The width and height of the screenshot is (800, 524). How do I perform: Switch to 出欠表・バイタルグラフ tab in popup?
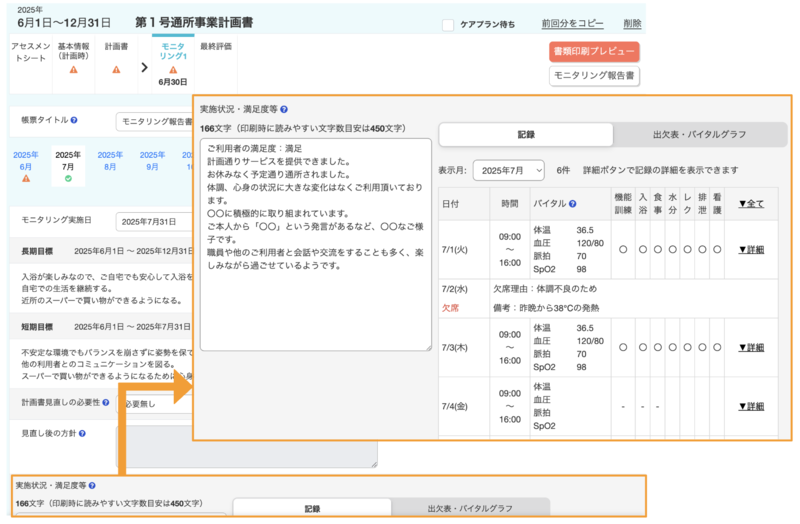(699, 135)
